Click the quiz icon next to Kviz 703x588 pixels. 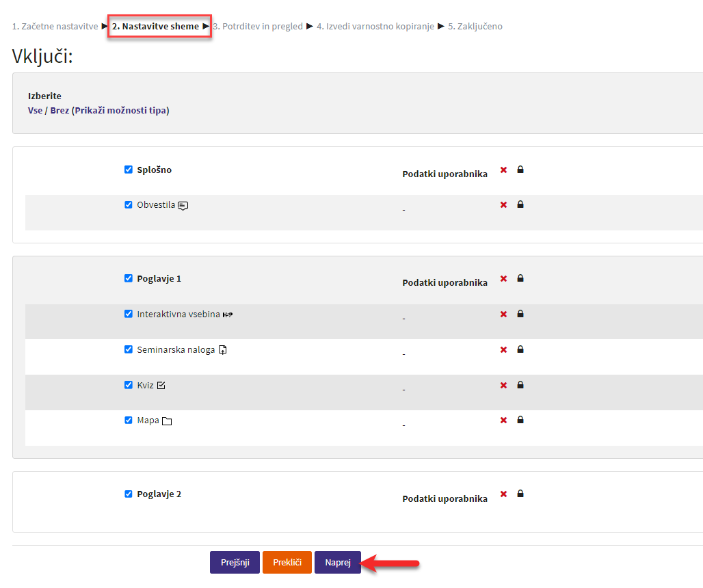coord(161,386)
